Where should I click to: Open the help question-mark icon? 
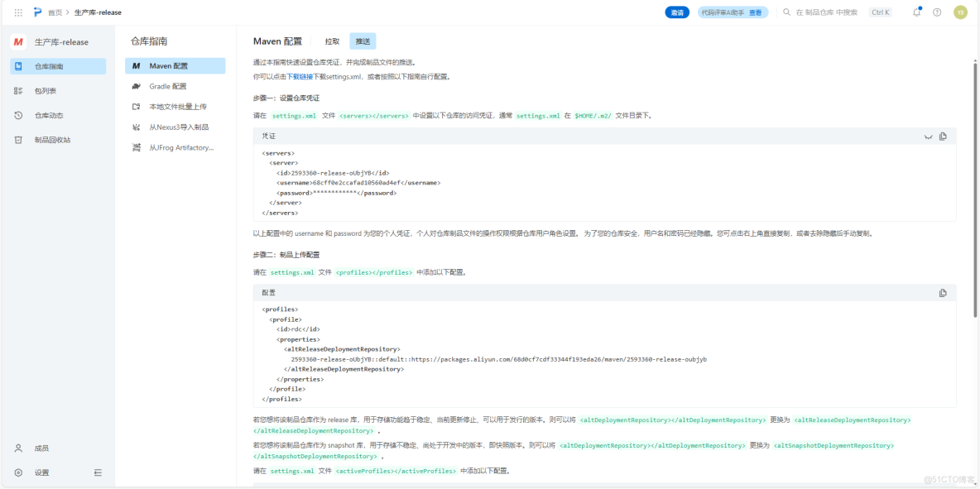tap(934, 12)
